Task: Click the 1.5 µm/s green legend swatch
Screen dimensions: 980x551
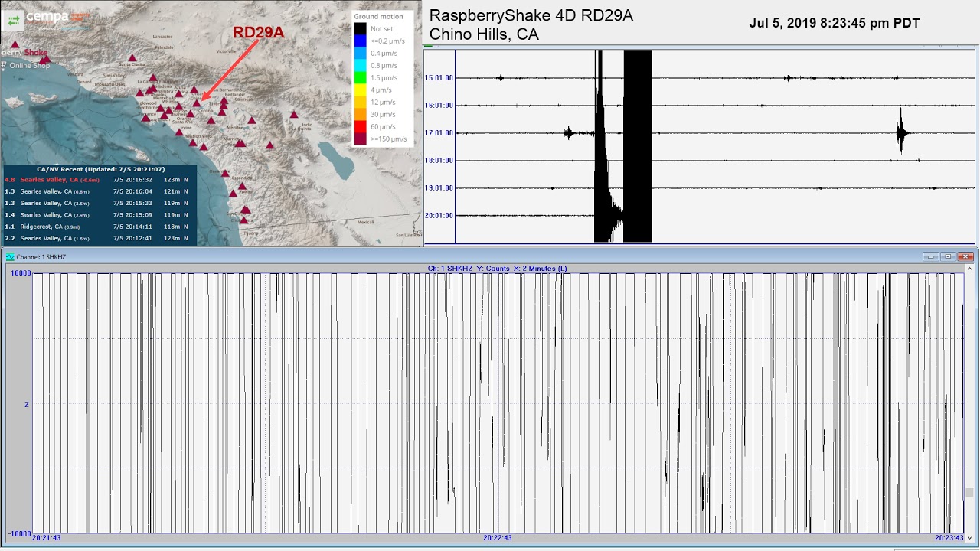Action: [360, 77]
